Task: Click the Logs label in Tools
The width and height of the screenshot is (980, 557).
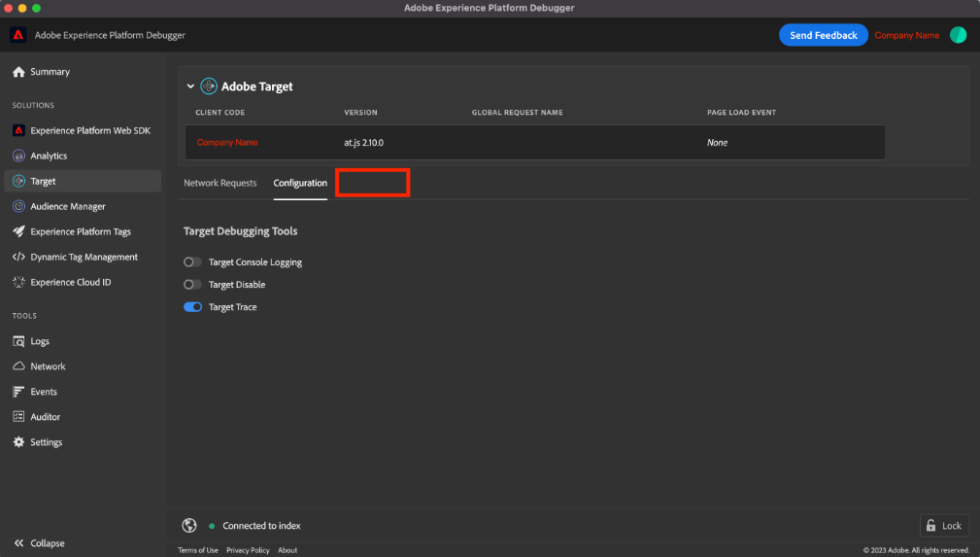Action: pyautogui.click(x=40, y=341)
